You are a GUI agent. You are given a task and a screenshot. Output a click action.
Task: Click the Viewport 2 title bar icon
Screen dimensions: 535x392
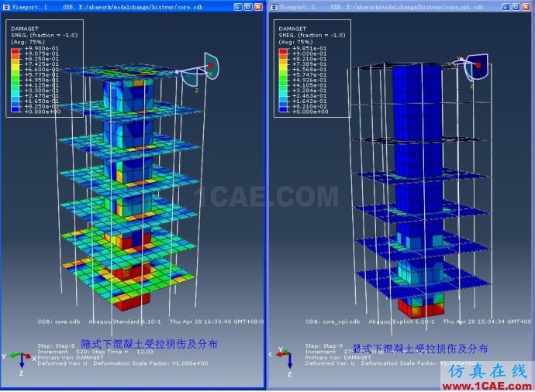click(x=274, y=6)
